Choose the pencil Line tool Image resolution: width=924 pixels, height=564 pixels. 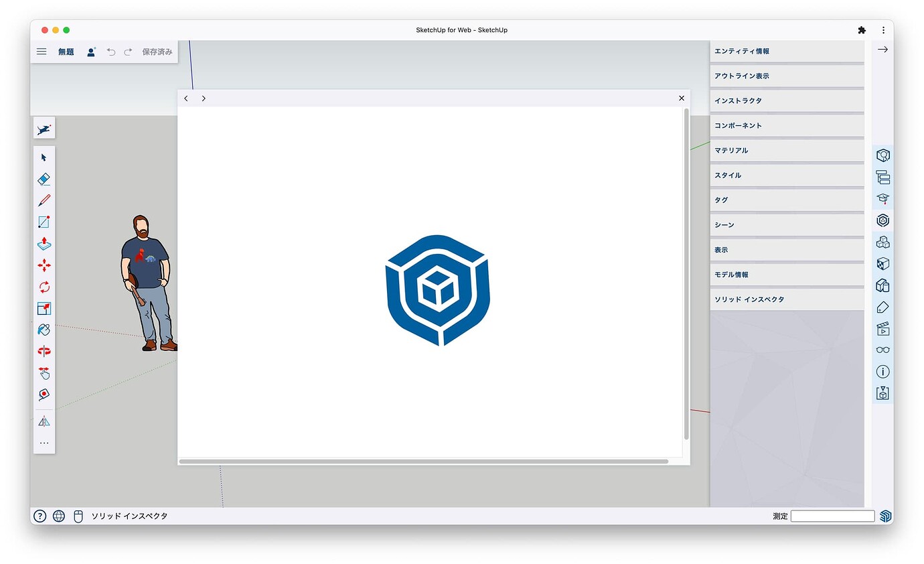point(44,200)
